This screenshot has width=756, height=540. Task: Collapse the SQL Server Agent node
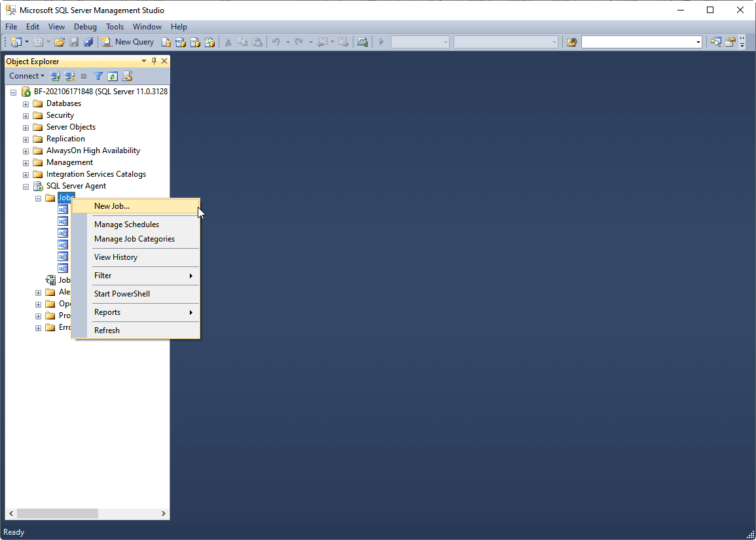pos(26,186)
